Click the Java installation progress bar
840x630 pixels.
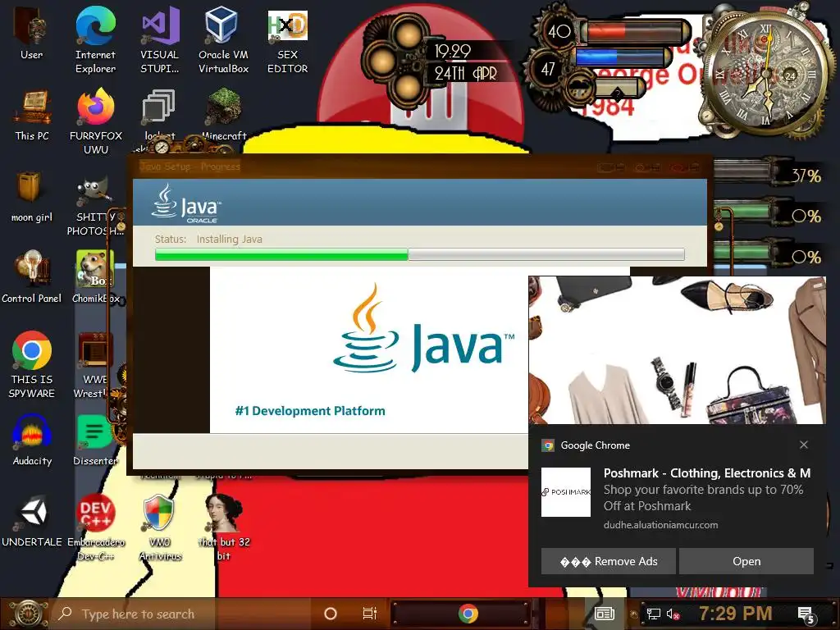coord(419,254)
